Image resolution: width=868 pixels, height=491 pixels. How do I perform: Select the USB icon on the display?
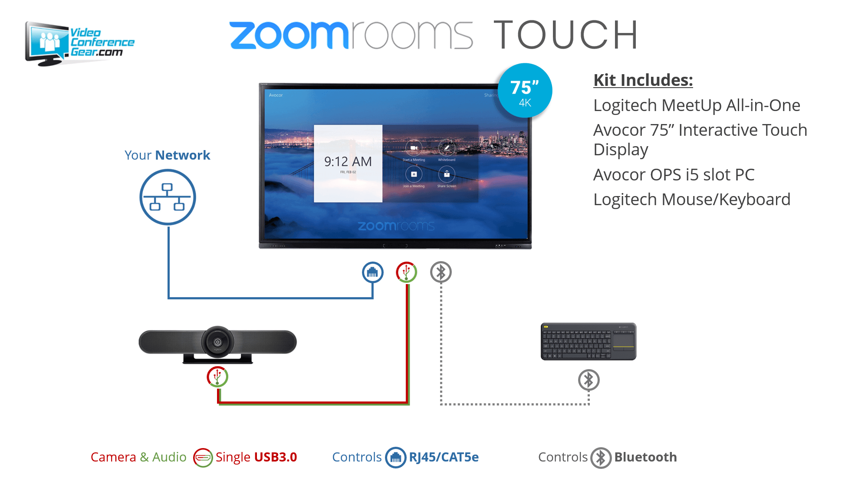(406, 272)
